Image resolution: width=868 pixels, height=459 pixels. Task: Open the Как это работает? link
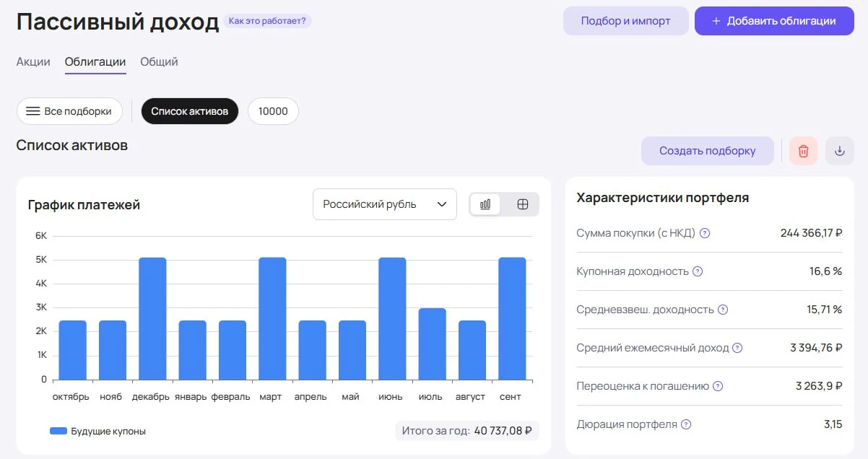coord(267,21)
